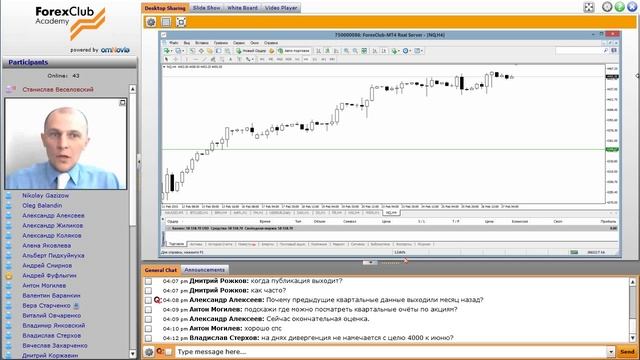Screen dimensions: 640x360
Task: Click MT4 New Chart toolbar icon
Action: point(167,51)
